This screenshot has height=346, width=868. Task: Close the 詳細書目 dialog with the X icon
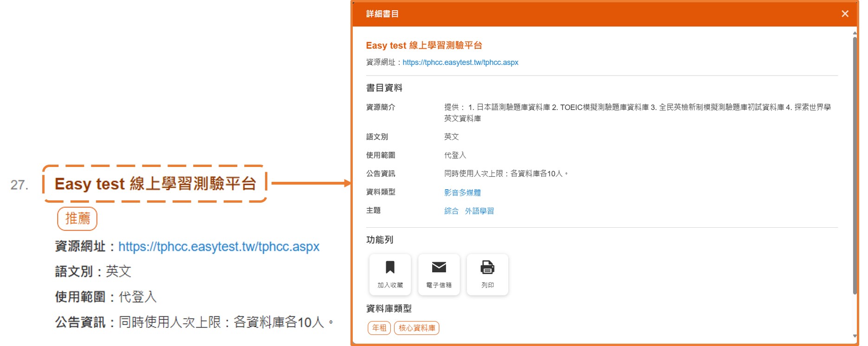[x=845, y=14]
